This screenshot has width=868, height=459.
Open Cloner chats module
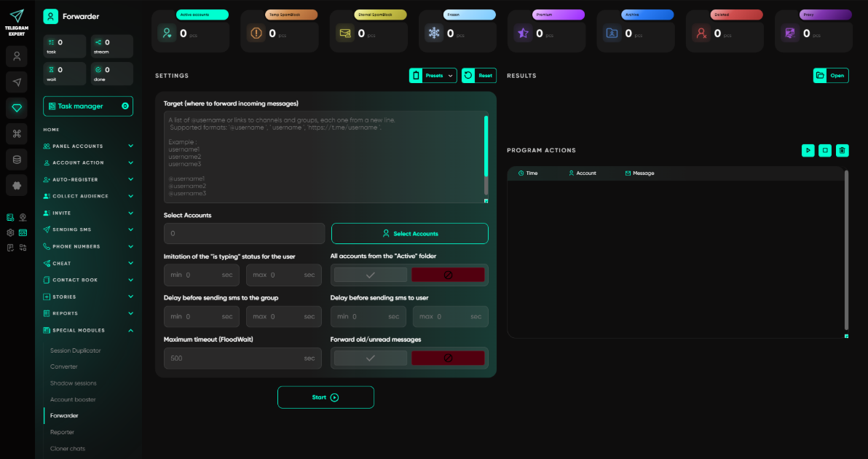coord(68,449)
